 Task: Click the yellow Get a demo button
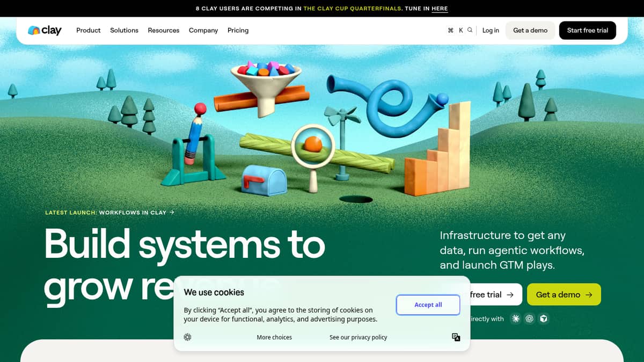[564, 294]
